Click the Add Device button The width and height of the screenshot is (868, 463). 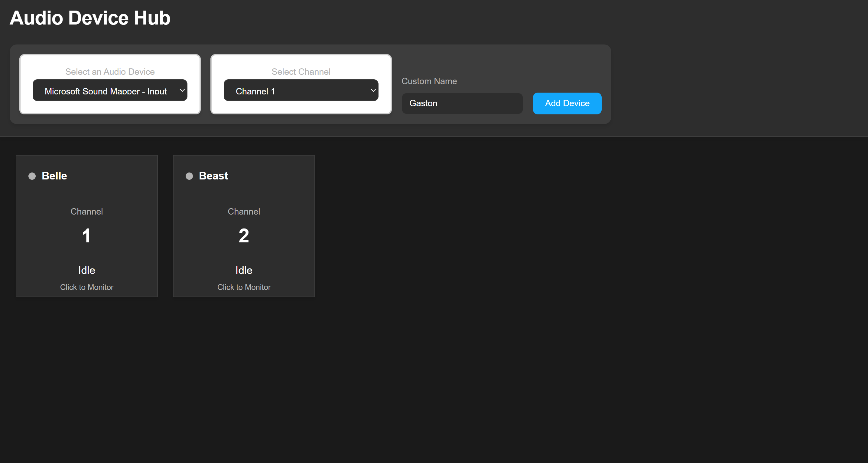(x=567, y=103)
